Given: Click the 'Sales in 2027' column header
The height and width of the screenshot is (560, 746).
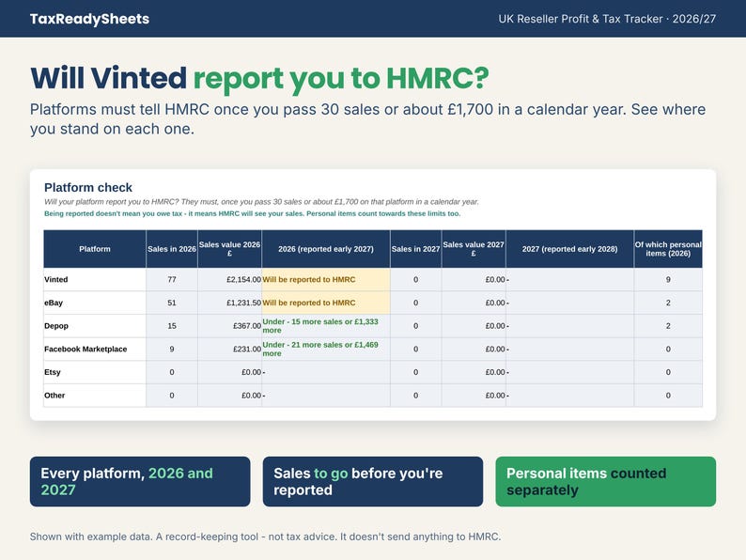Looking at the screenshot, I should (415, 249).
